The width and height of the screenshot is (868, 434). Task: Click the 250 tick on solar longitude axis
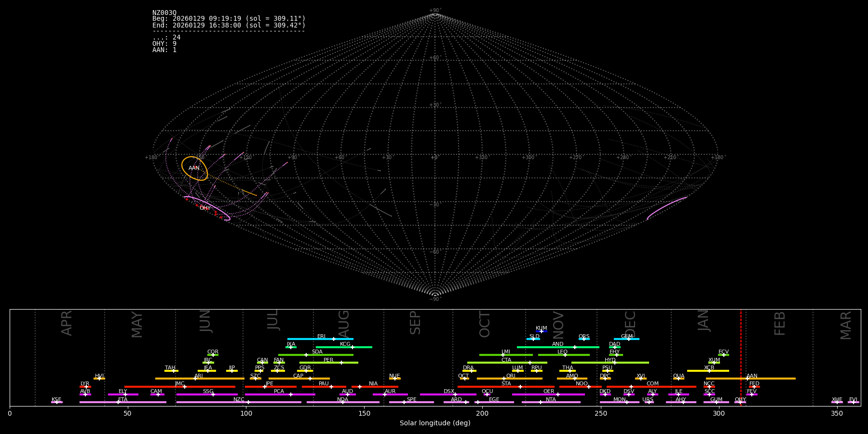600,414
